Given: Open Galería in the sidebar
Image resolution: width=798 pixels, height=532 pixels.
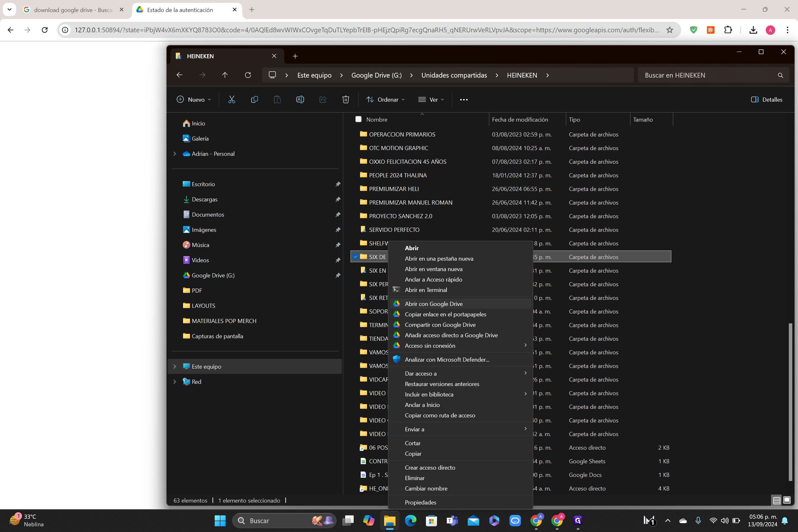Looking at the screenshot, I should point(200,138).
